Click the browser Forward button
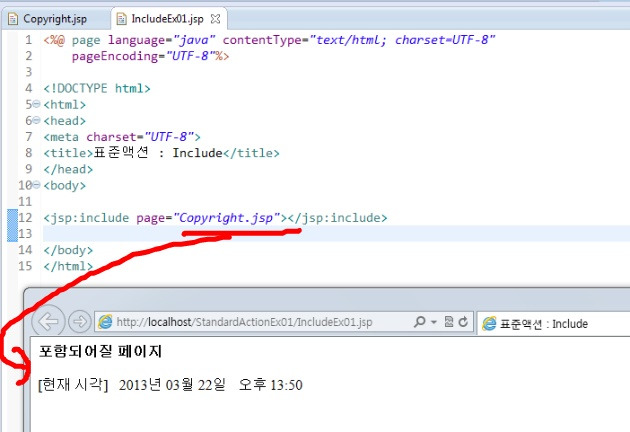630x432 pixels. 80,321
